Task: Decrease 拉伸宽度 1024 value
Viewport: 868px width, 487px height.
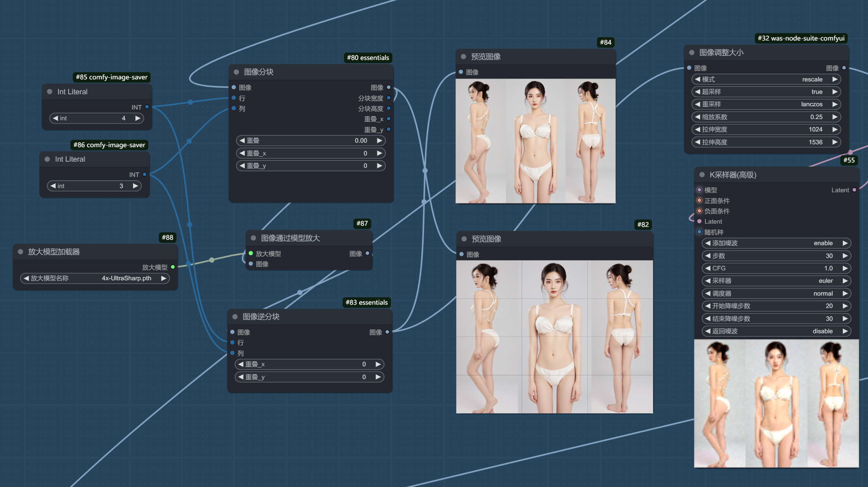Action: (x=698, y=129)
